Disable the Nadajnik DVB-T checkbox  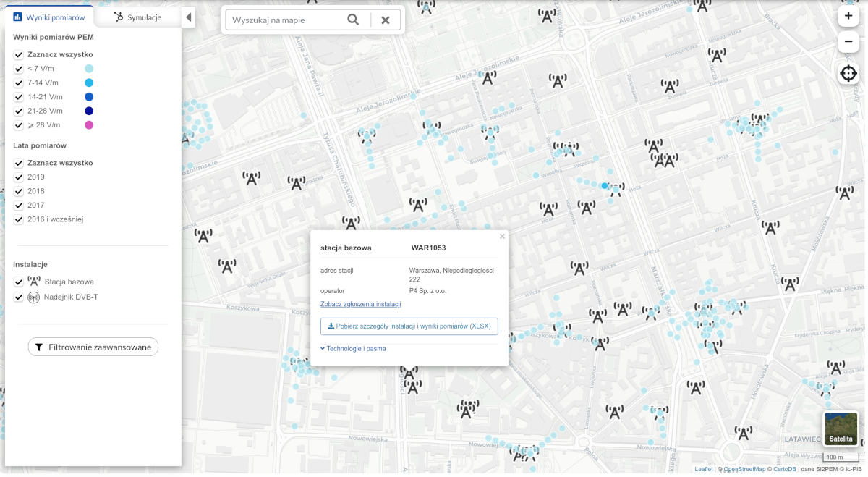(x=19, y=297)
